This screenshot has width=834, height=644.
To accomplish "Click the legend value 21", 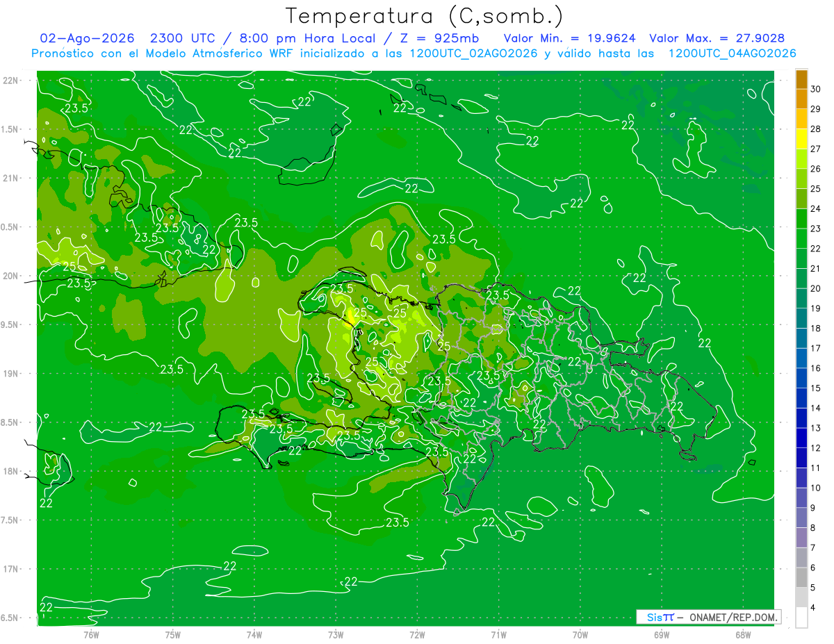I will (x=816, y=268).
